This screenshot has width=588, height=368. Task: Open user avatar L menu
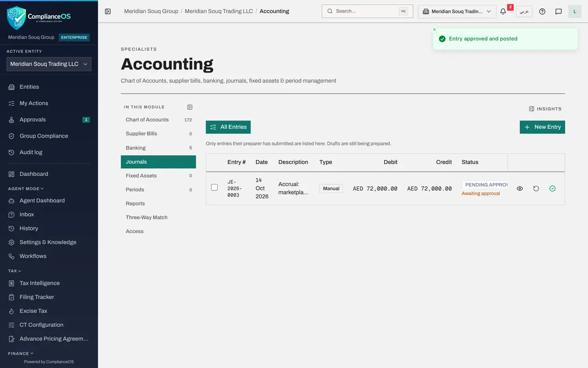click(575, 11)
